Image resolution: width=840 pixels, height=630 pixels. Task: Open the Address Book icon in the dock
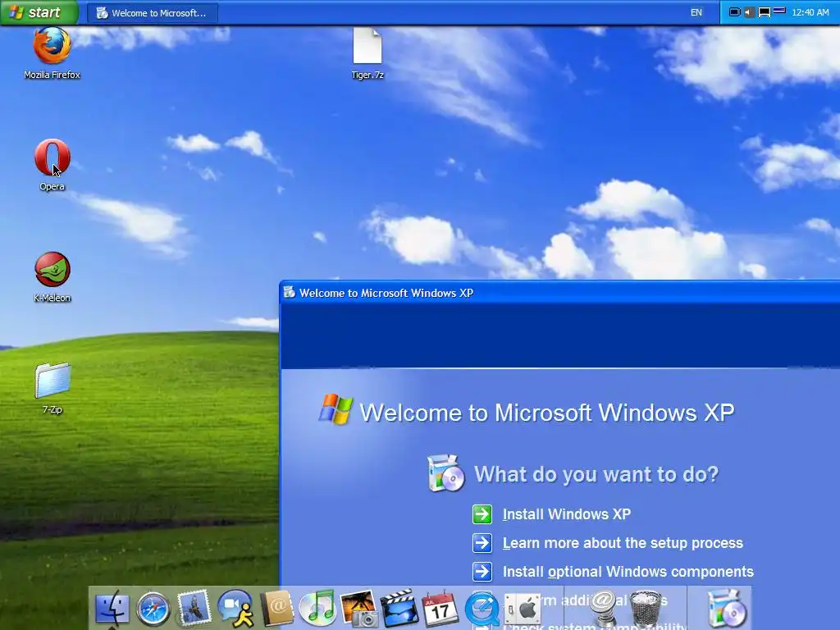coord(277,608)
